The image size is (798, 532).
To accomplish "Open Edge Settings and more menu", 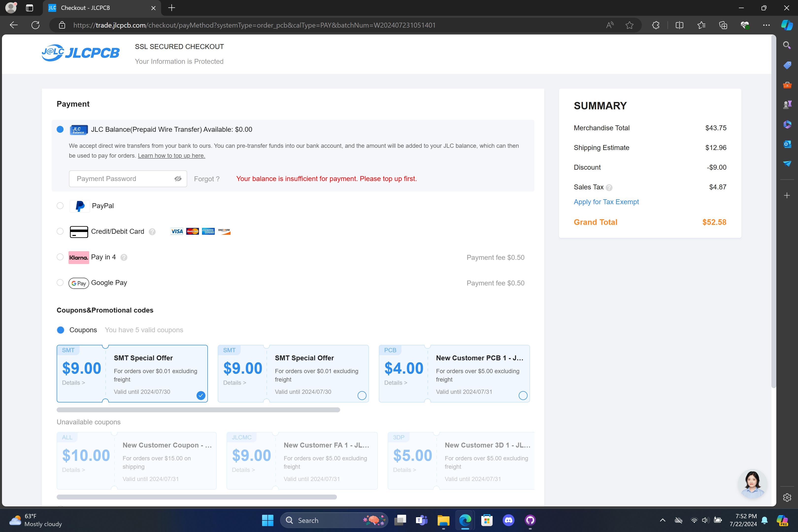I will tap(766, 25).
